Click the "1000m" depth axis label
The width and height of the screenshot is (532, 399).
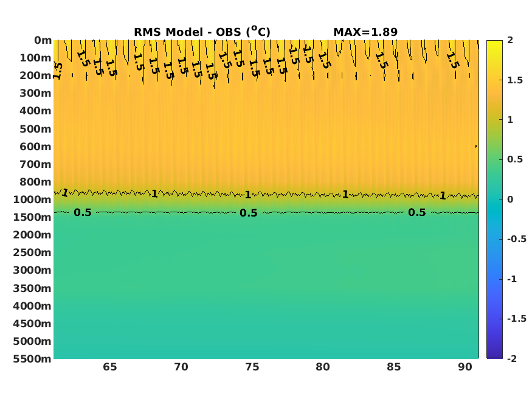[x=32, y=199]
